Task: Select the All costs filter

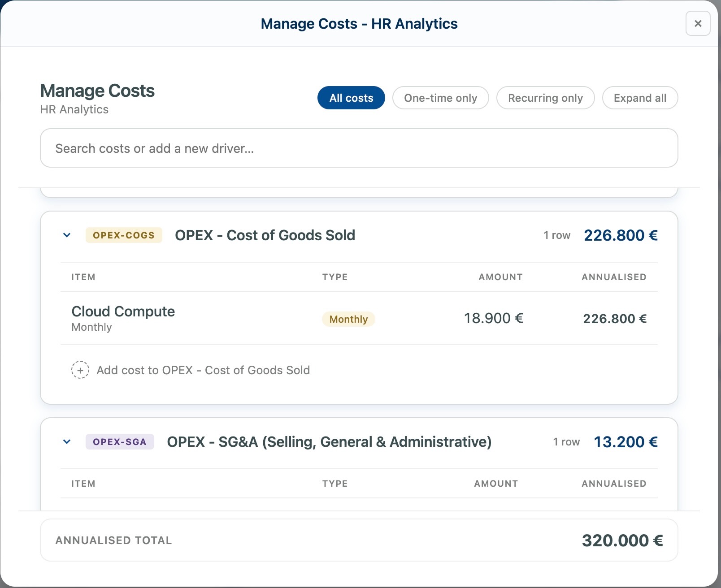Action: pyautogui.click(x=351, y=98)
